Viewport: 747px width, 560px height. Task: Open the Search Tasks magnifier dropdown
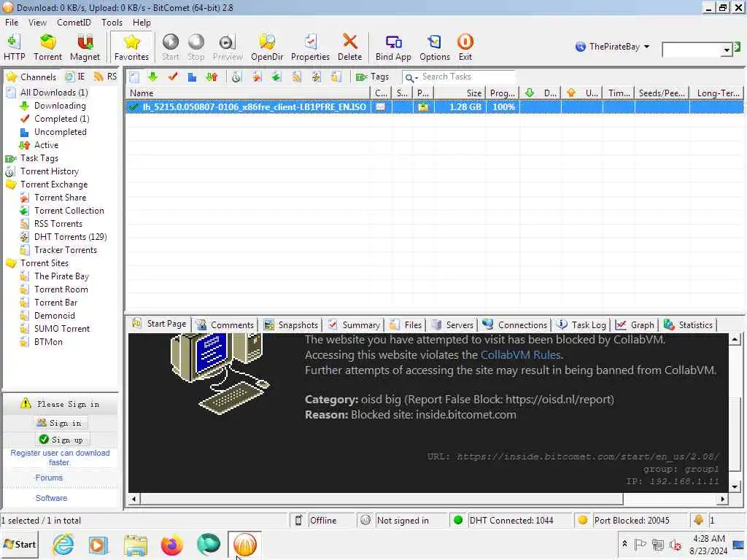(x=411, y=77)
